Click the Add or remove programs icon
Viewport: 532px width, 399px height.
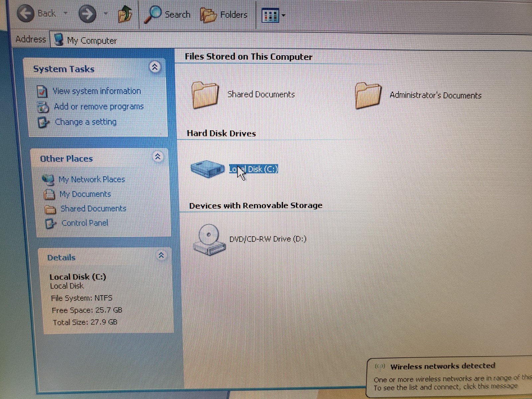pyautogui.click(x=43, y=107)
